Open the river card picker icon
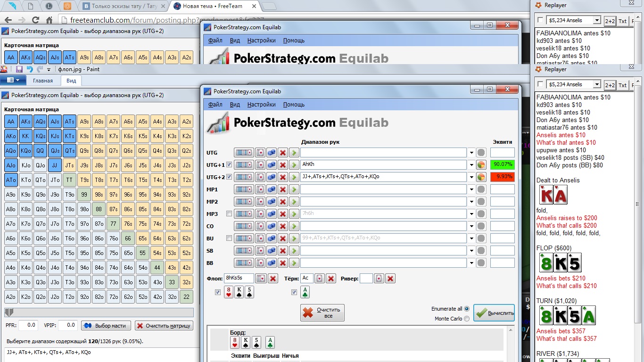 (379, 279)
